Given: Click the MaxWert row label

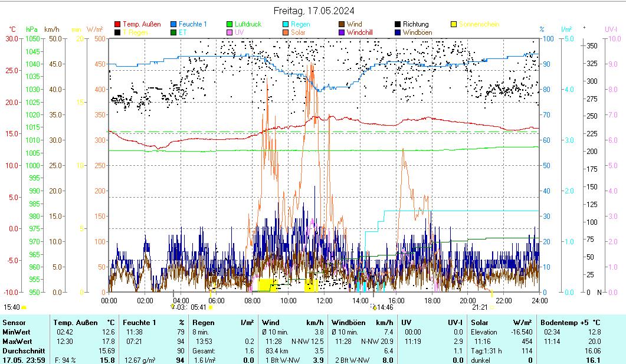Looking at the screenshot, I should pyautogui.click(x=16, y=341).
